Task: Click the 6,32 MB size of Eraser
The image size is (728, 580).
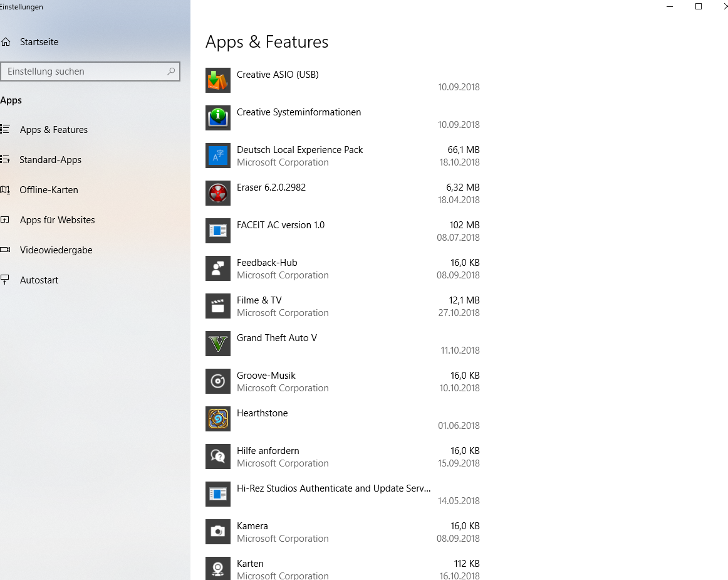Action: point(463,187)
